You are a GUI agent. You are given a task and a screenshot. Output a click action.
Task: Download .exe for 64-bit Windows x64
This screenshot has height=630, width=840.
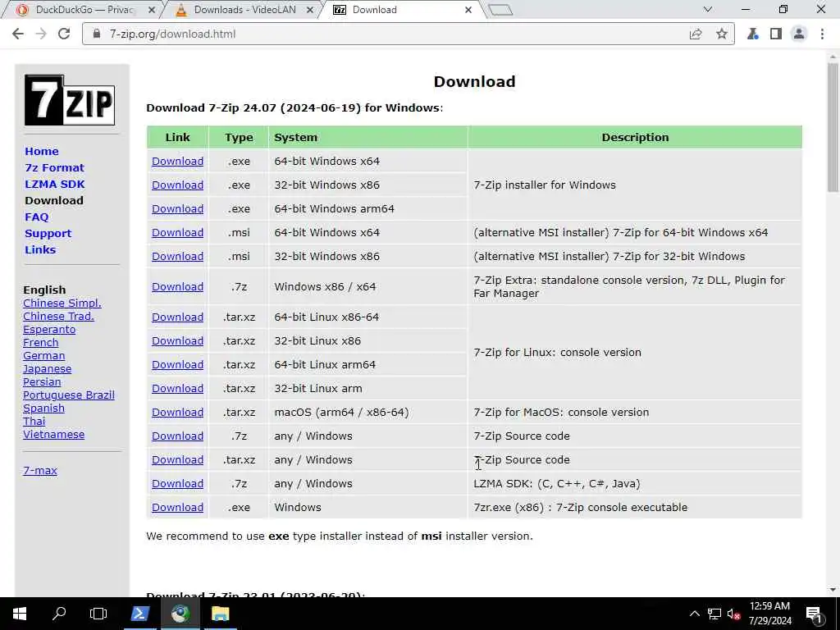click(x=177, y=162)
